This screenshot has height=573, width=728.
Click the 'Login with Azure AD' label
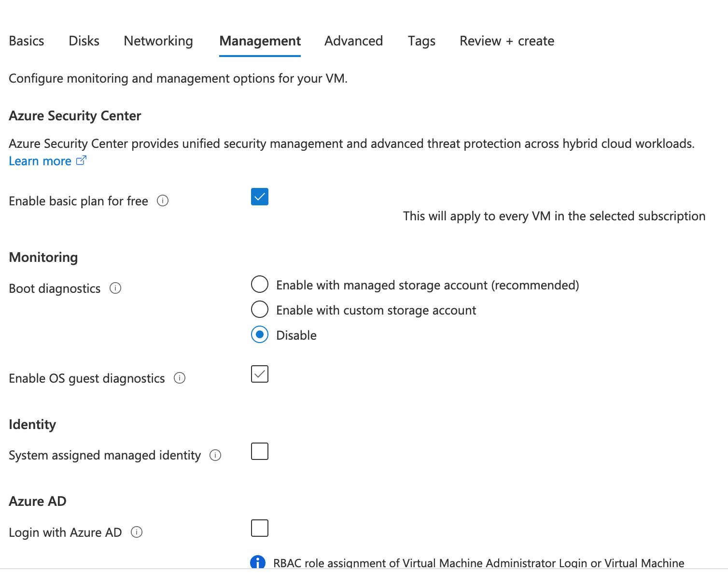pyautogui.click(x=65, y=532)
